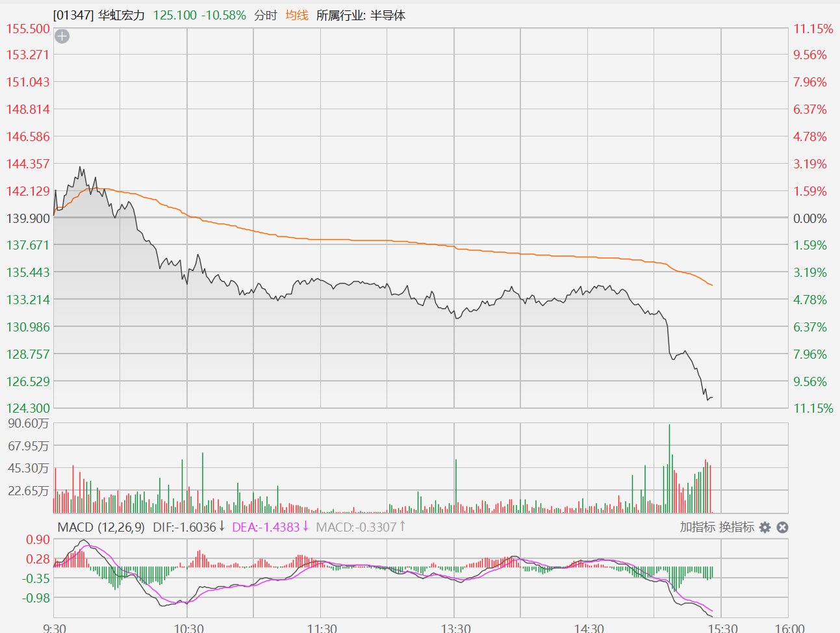This screenshot has width=840, height=633.
Task: Click the 13:30 time axis label
Action: click(x=456, y=628)
